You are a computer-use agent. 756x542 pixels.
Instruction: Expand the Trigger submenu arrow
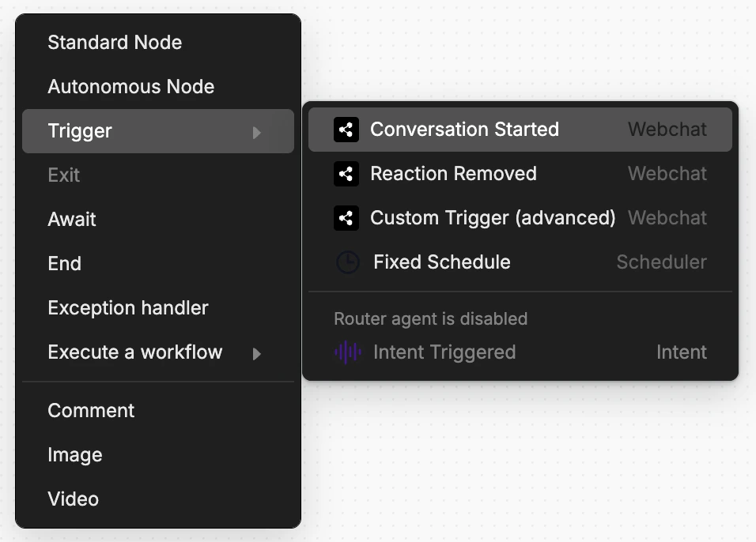pyautogui.click(x=257, y=133)
